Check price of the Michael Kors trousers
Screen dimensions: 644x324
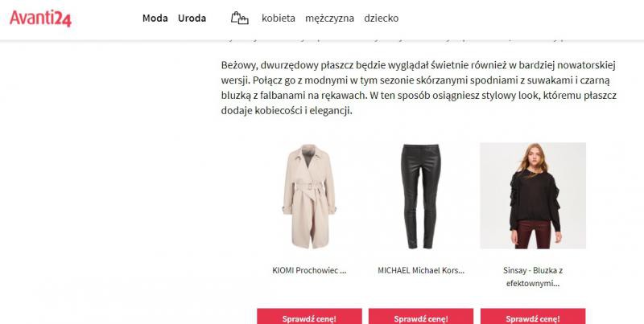(x=421, y=317)
